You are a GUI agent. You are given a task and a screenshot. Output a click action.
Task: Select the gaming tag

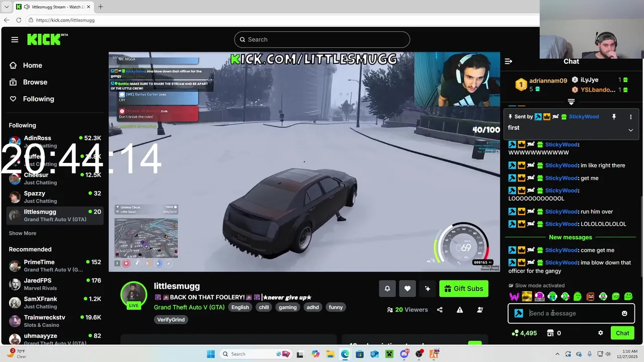[288, 307]
